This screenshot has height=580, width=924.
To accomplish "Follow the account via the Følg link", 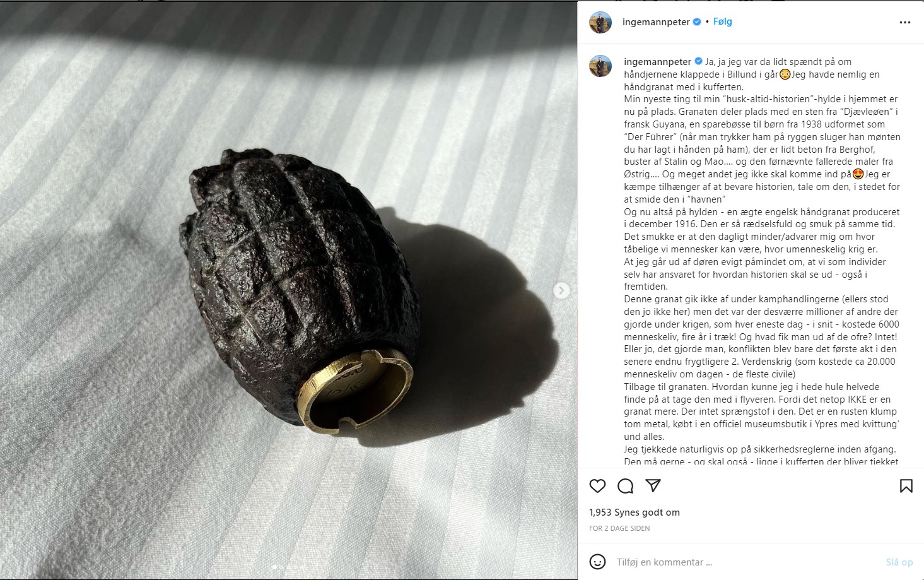I will click(x=723, y=21).
